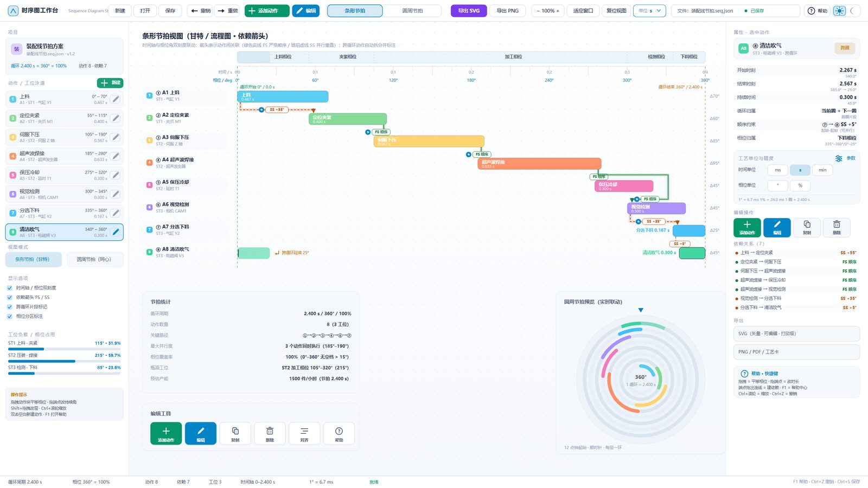Open the 参数 sliders icon in 工艺单位与精度
This screenshot has width=868, height=488.
coord(839,158)
